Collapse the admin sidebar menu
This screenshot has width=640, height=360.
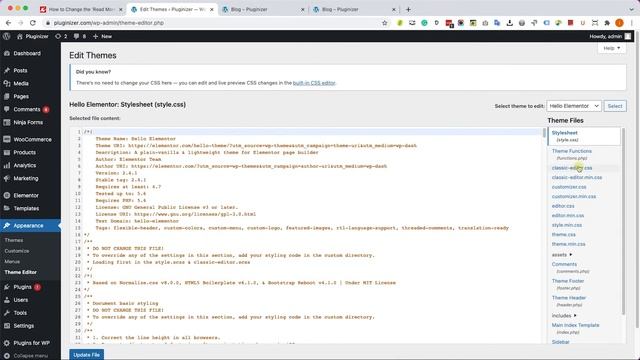coord(30,356)
